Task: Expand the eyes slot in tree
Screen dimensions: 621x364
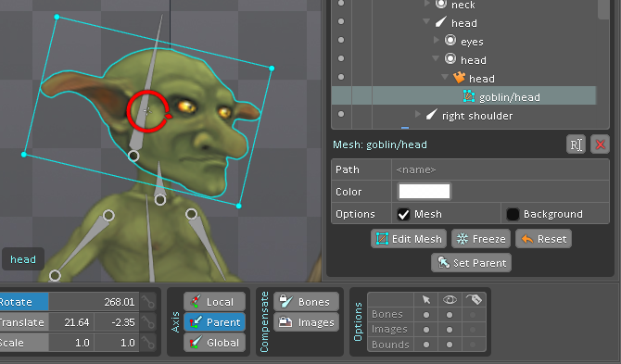Action: (437, 40)
